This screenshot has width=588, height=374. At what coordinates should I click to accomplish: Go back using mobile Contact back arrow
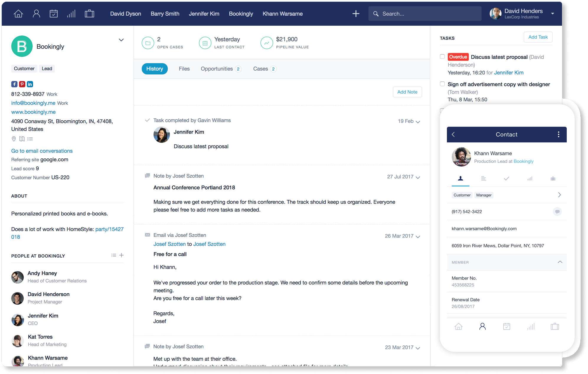coord(453,134)
